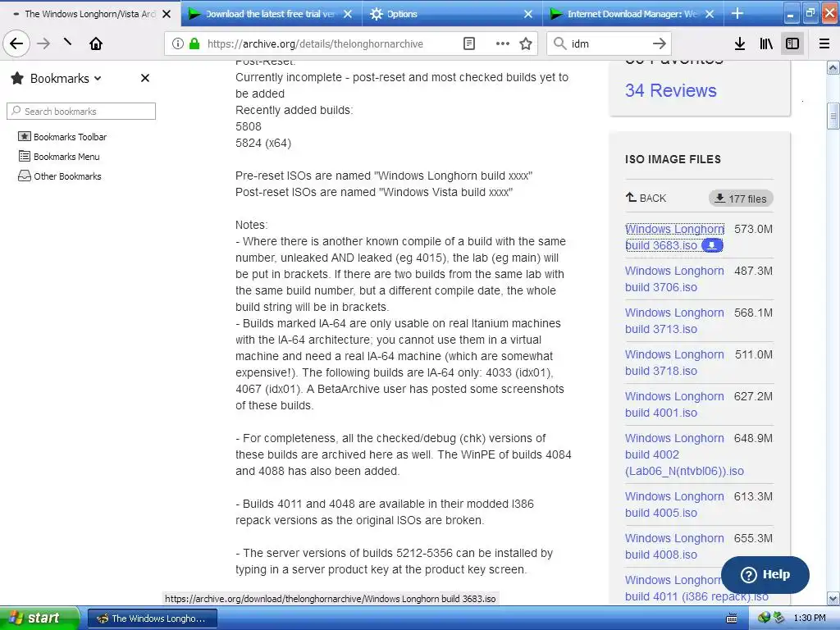Image resolution: width=840 pixels, height=630 pixels.
Task: Open the Firefox home page
Action: coord(96,43)
